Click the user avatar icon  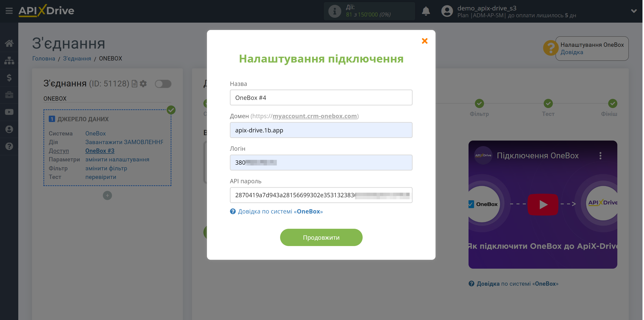click(x=447, y=11)
